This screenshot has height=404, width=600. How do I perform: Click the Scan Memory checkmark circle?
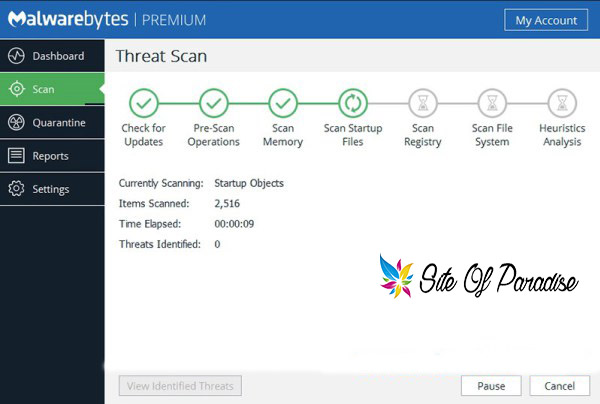(x=283, y=103)
